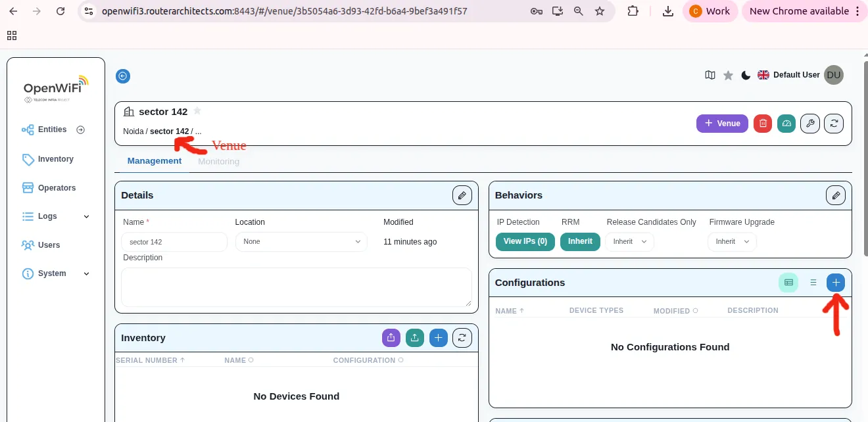Image resolution: width=868 pixels, height=422 pixels.
Task: Click the View IPs (0) button
Action: point(525,241)
